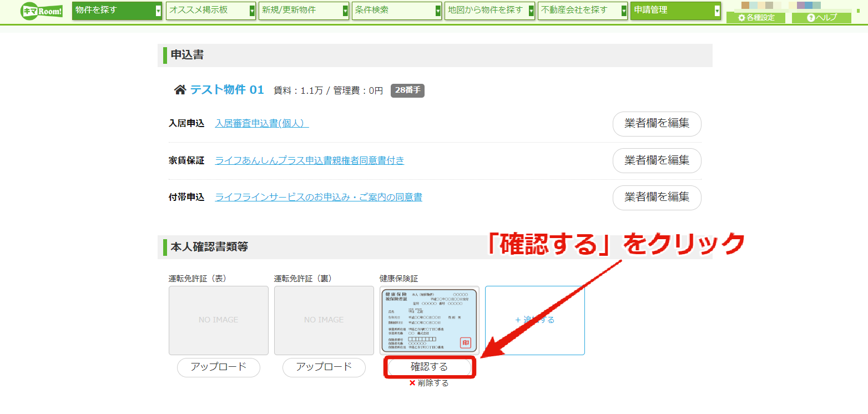Click the red X delete icon

coord(412,383)
